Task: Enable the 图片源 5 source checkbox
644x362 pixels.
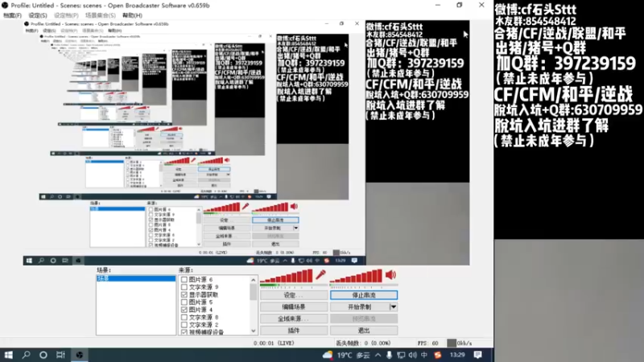Action: pos(184,302)
